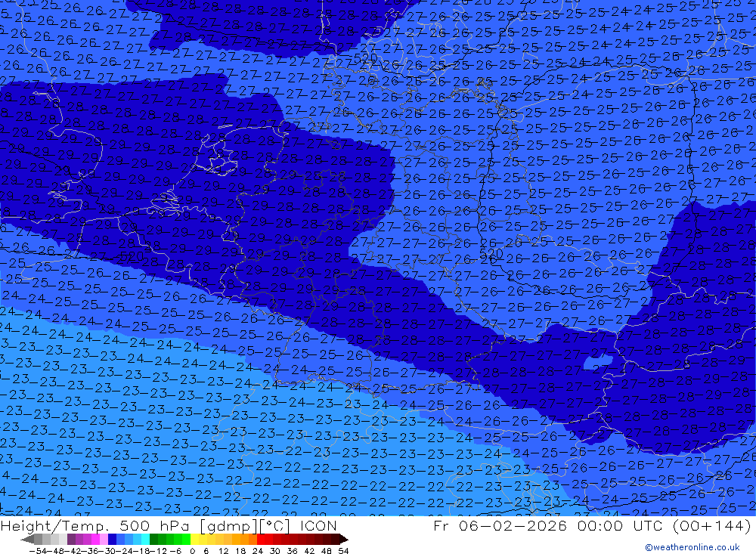Click the gray left arrow of color scale
Screen dimensions: 756x554
pos(27,540)
